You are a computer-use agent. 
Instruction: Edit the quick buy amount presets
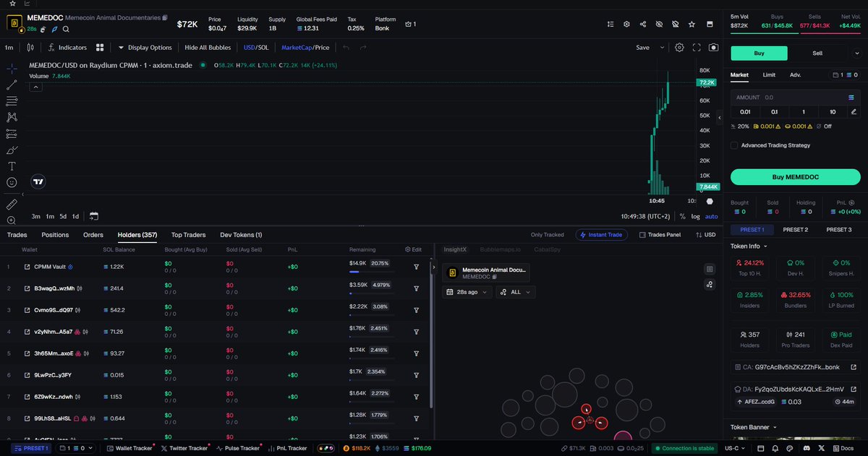[x=854, y=112]
